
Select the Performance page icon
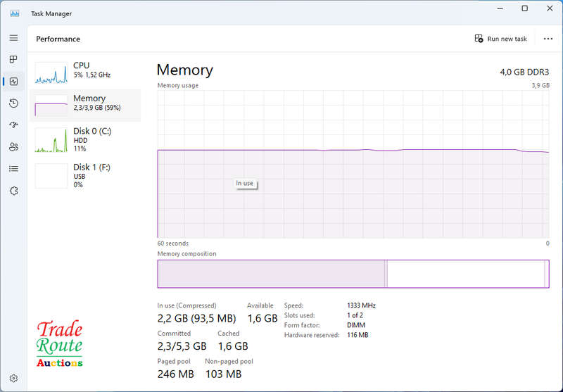(13, 82)
